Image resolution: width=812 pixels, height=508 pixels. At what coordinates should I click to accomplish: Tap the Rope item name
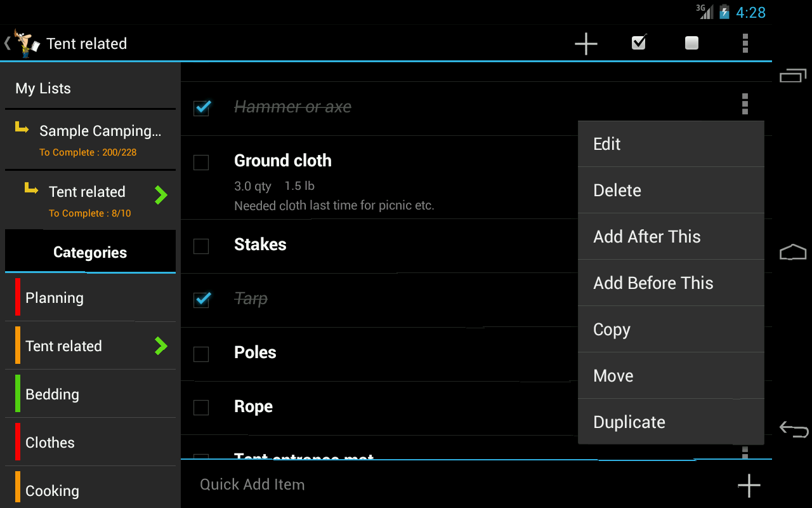[x=253, y=407]
